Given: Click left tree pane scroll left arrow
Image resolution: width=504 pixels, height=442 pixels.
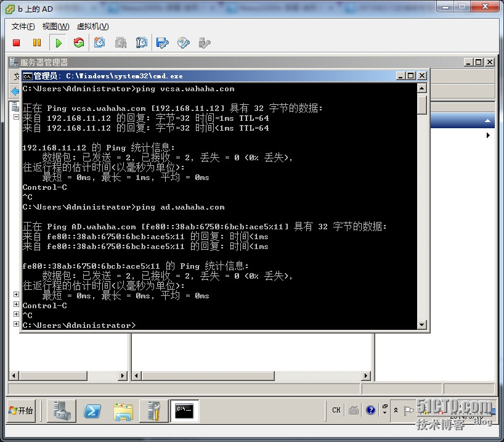Looking at the screenshot, I should click(14, 376).
